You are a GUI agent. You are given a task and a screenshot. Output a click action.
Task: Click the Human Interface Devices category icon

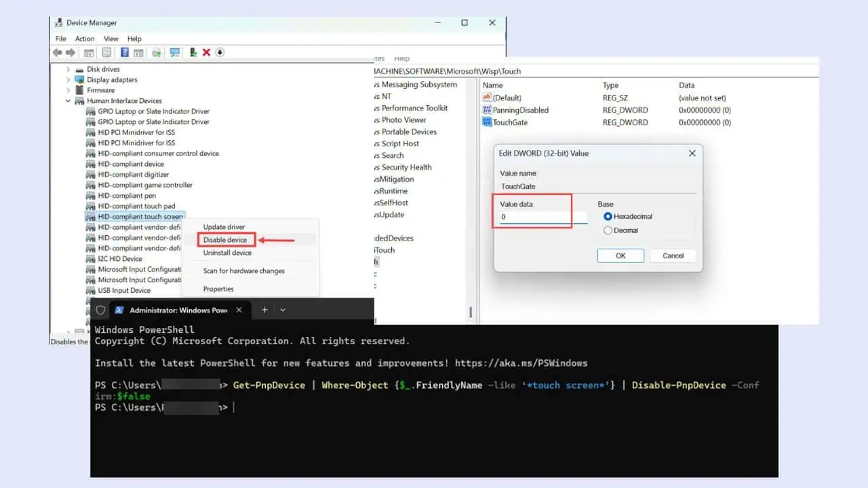(x=80, y=100)
